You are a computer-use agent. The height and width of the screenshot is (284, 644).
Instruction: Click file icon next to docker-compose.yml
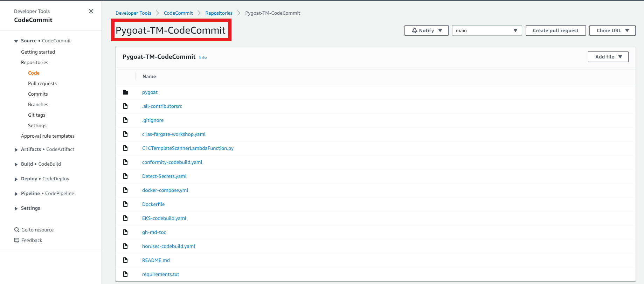125,190
